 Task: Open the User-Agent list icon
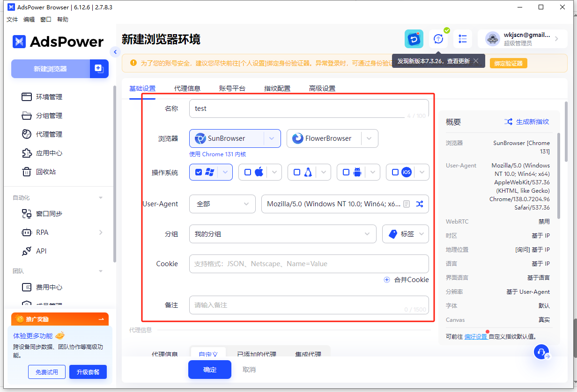(407, 204)
